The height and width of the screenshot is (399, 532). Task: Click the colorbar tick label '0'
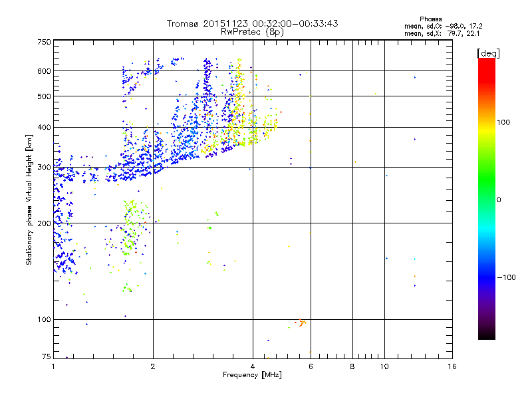click(499, 200)
